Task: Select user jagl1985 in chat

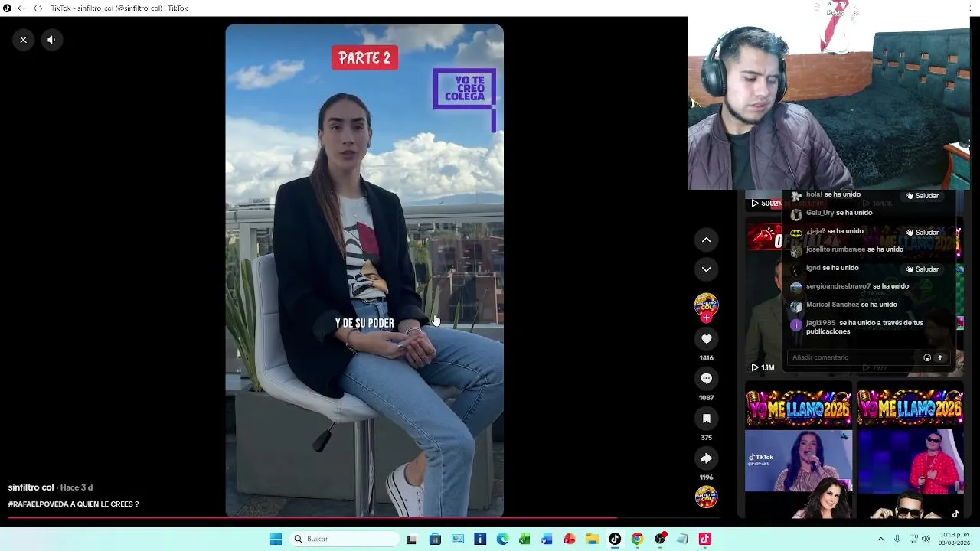Action: [821, 323]
